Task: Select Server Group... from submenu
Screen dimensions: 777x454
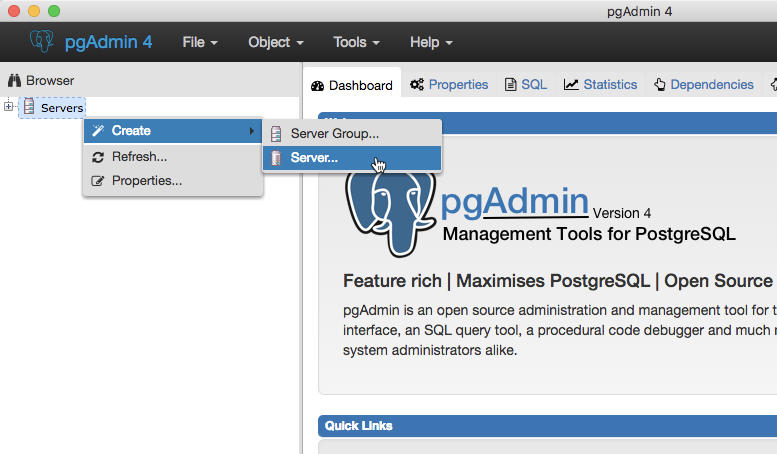Action: (352, 133)
